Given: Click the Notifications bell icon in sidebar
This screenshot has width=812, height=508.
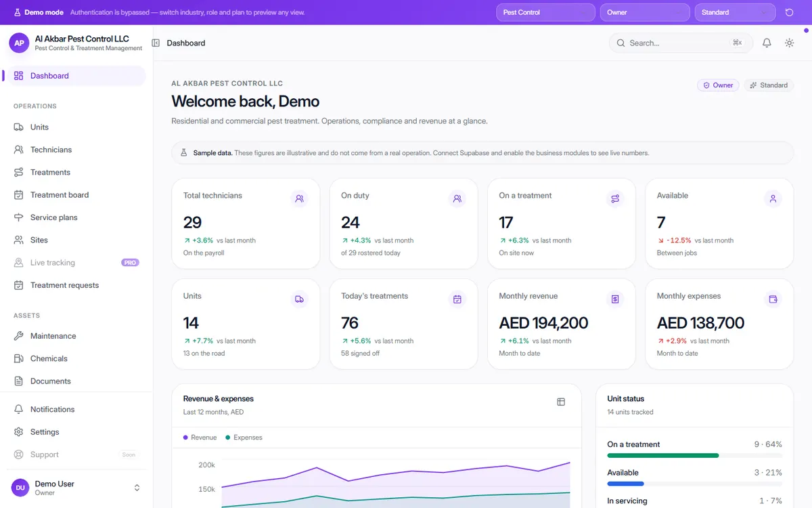Looking at the screenshot, I should (x=18, y=409).
